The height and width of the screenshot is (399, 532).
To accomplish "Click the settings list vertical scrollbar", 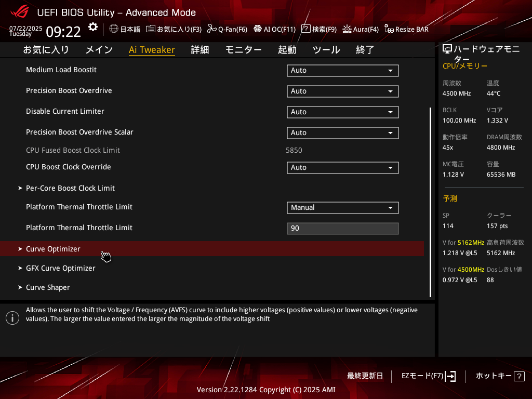I will pos(430,203).
